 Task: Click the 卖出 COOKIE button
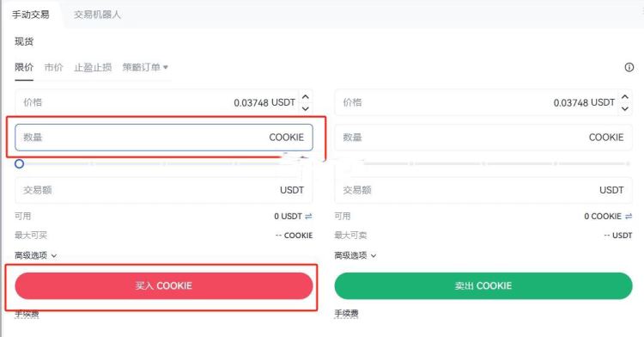coord(483,285)
